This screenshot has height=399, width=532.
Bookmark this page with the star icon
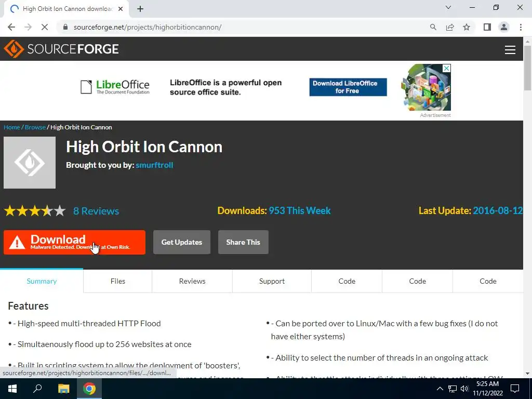(x=467, y=27)
